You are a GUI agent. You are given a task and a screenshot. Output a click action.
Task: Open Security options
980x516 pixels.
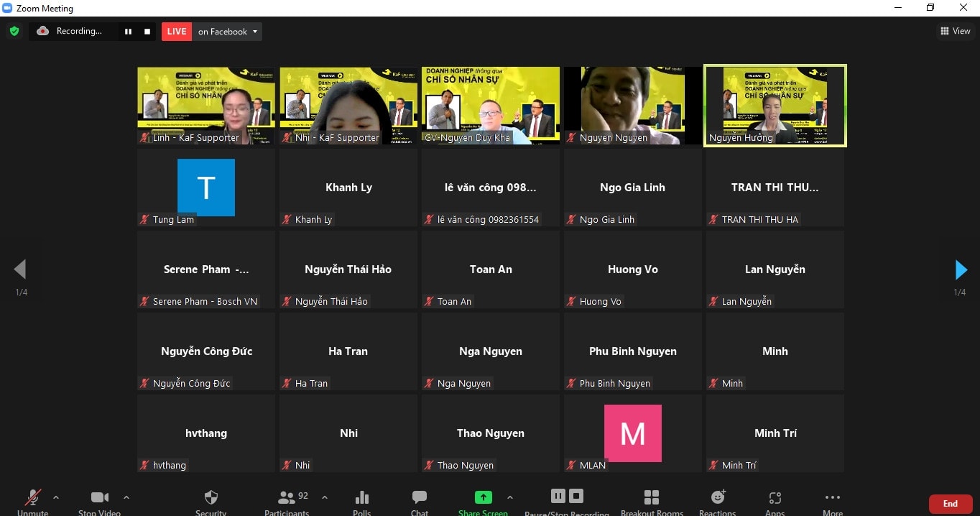click(211, 502)
